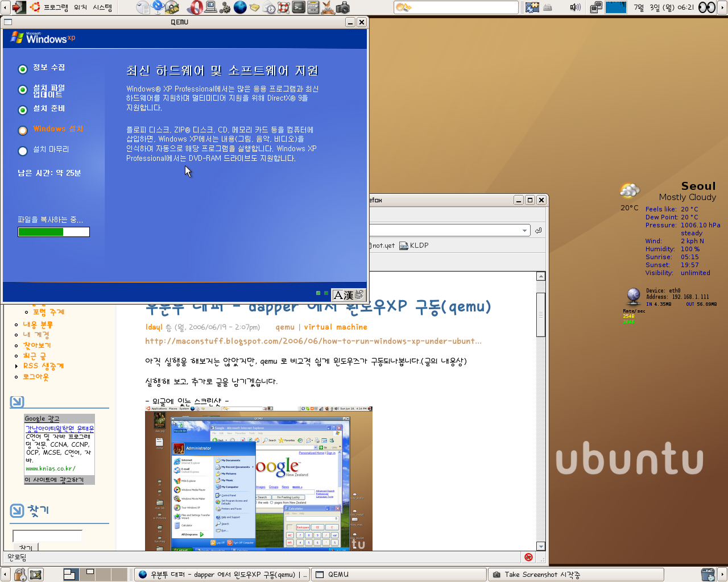Viewport: 728px width, 582px height.
Task: Click the Firefox vertical scrollbar thumb
Action: (x=541, y=315)
